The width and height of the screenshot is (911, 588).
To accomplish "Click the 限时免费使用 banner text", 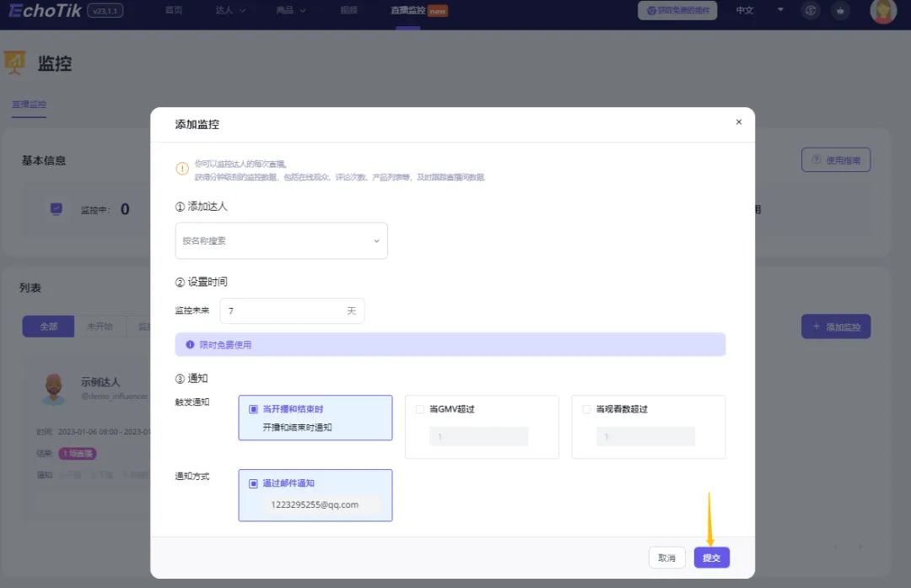I will [x=225, y=344].
